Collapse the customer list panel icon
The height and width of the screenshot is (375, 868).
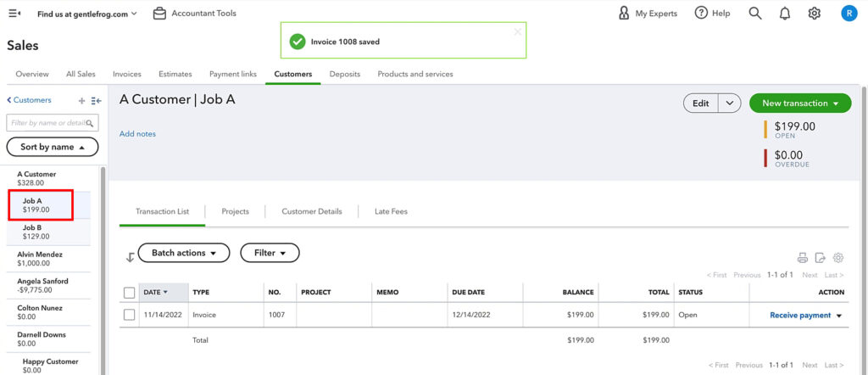pyautogui.click(x=97, y=100)
